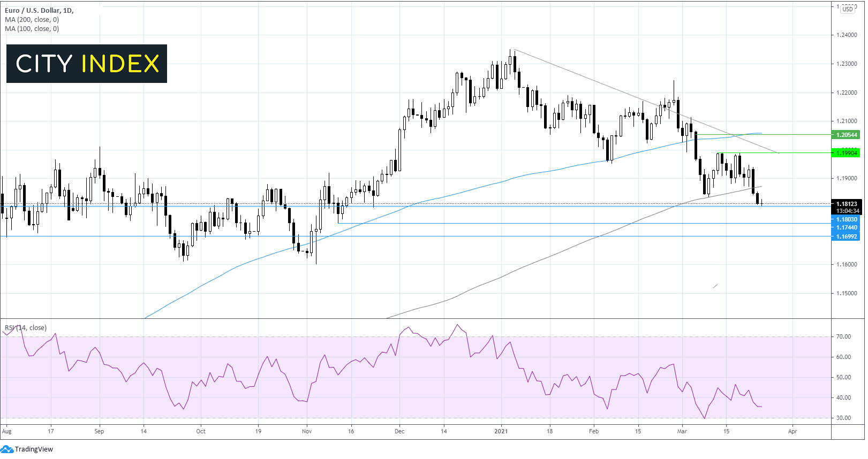Click the TradingView text link
Viewport: 868px width, 459px height.
pos(34,449)
